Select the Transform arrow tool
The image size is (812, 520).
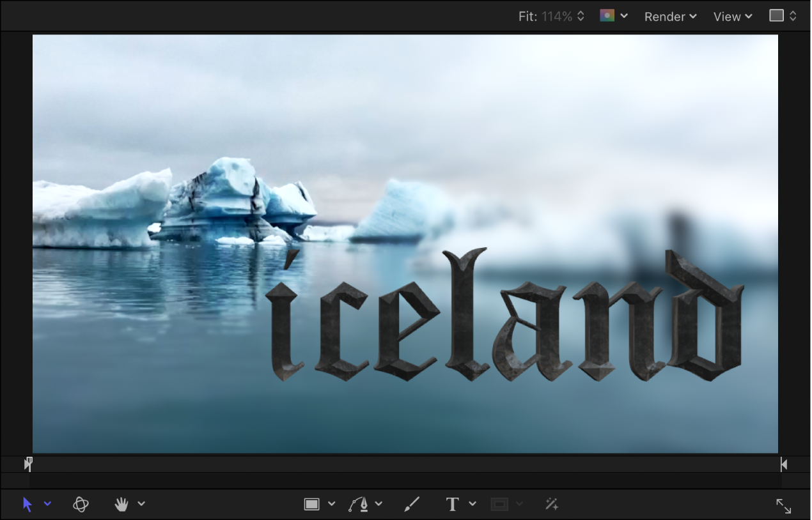27,504
